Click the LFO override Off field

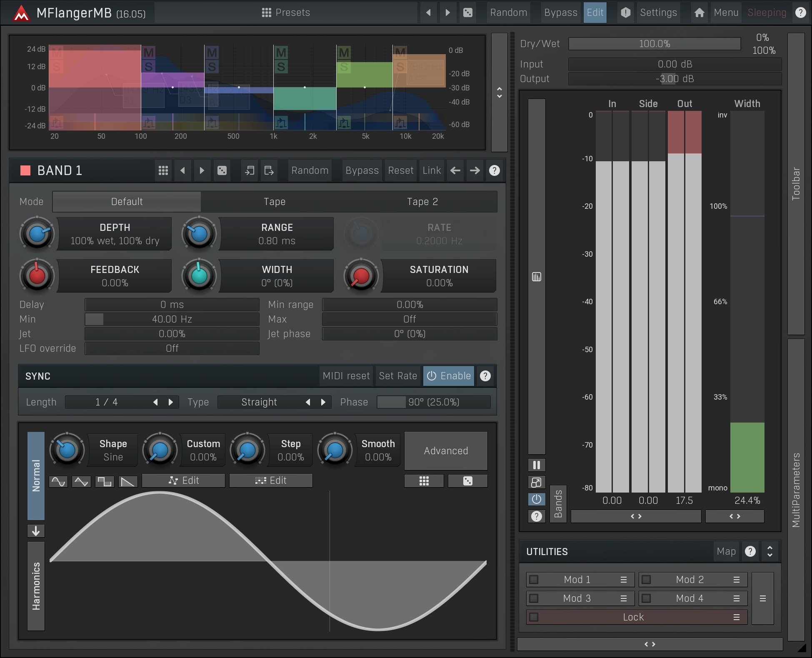tap(172, 348)
